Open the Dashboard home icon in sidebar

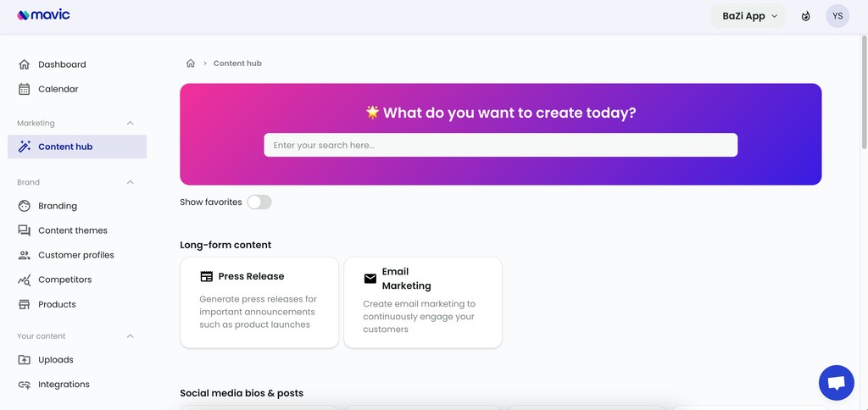(x=24, y=64)
